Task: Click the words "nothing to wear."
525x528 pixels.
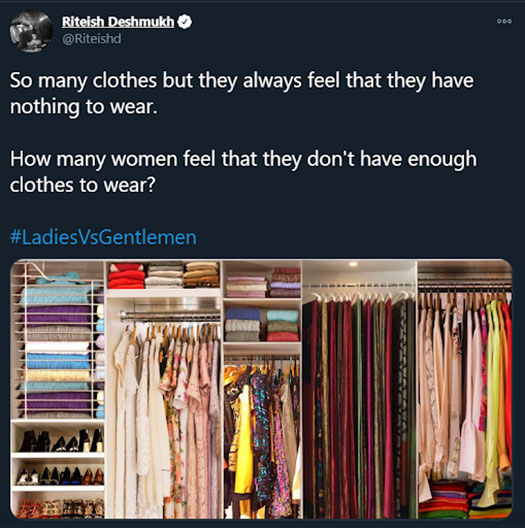Action: click(84, 107)
